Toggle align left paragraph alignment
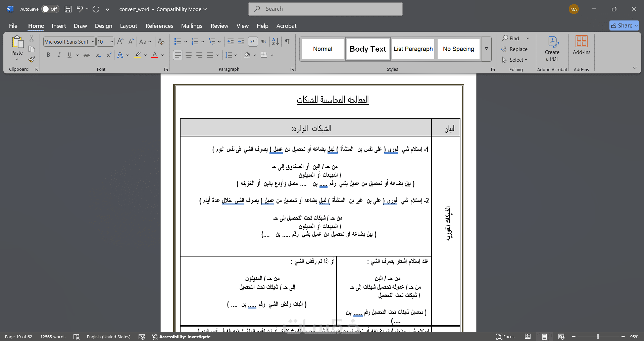The image size is (644, 341). click(178, 55)
